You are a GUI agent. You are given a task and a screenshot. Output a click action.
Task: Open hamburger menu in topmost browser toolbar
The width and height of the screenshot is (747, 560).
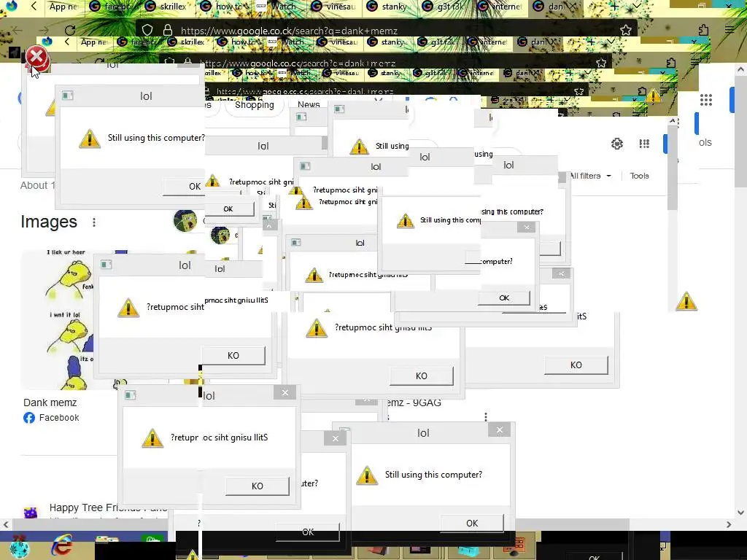click(729, 29)
